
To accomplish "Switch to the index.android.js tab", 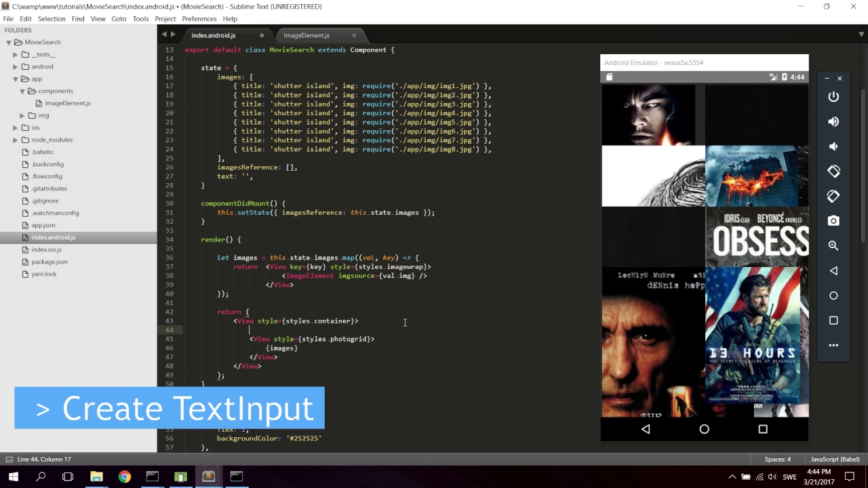I will tap(214, 35).
